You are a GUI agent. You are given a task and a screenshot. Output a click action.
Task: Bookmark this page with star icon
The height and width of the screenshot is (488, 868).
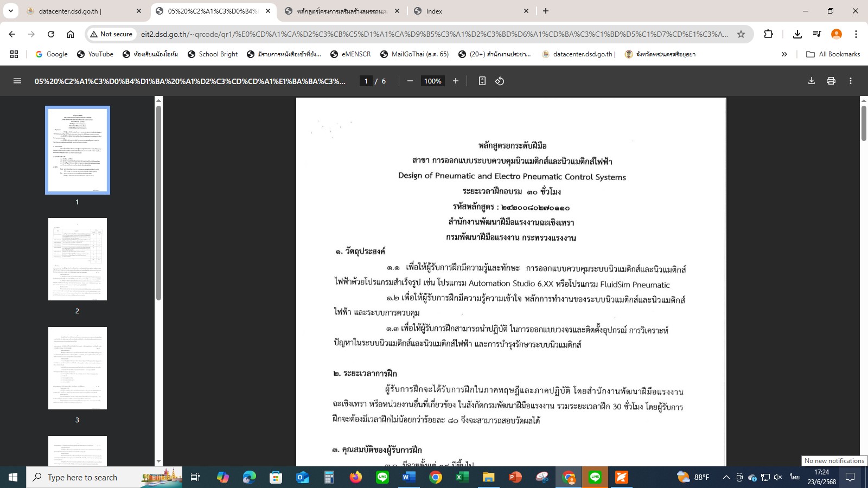741,34
